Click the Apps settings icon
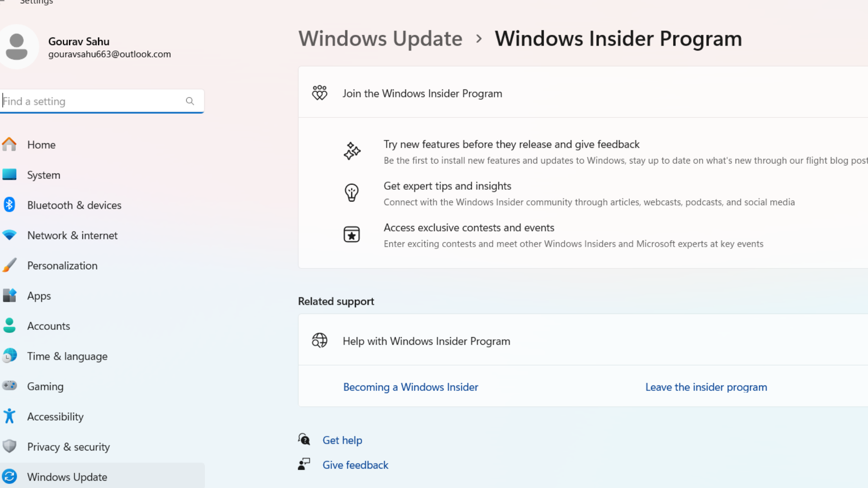 10,296
